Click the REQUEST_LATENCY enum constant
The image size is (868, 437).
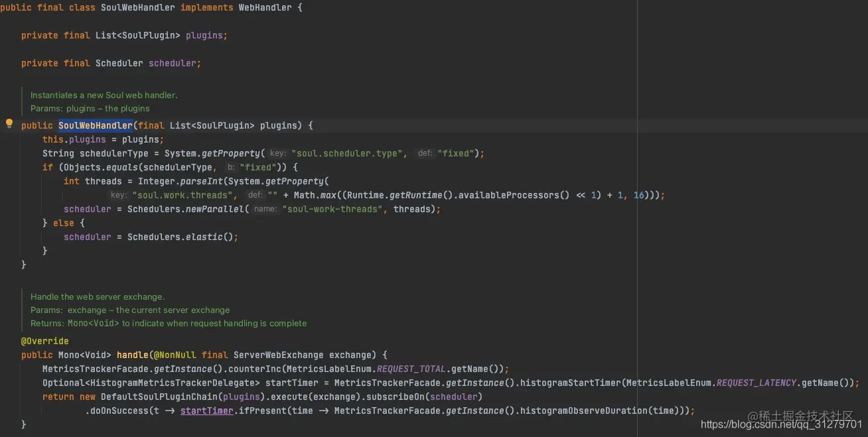(x=757, y=383)
